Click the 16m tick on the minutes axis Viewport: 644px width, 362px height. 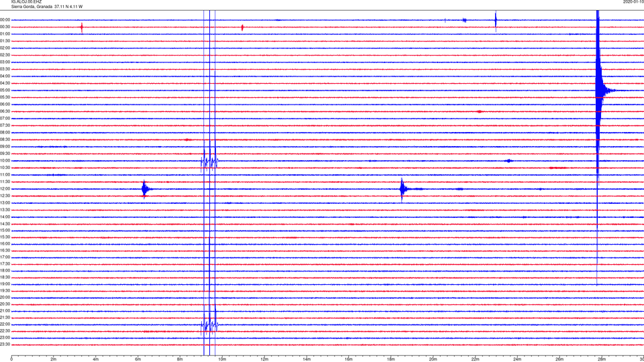pos(349,359)
